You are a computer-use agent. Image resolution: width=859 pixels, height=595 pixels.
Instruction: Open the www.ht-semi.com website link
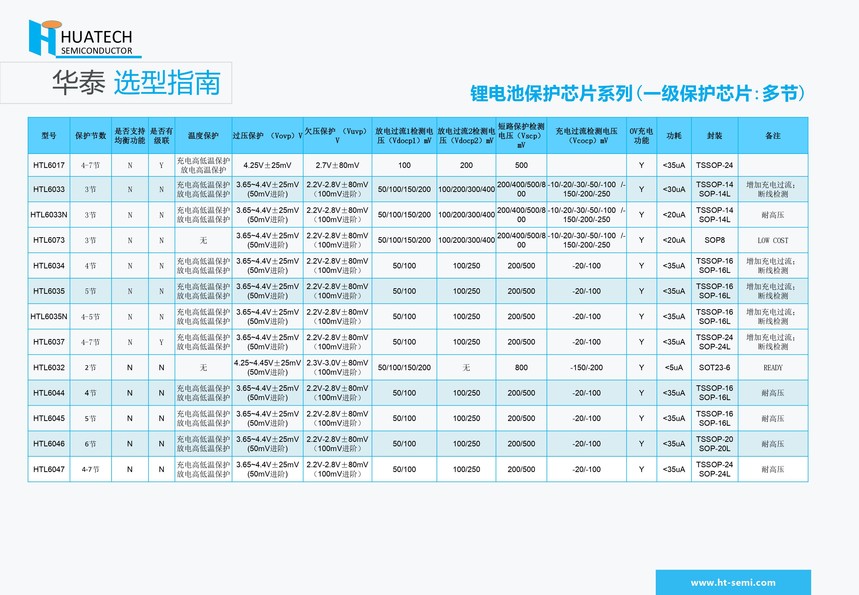pyautogui.click(x=733, y=582)
